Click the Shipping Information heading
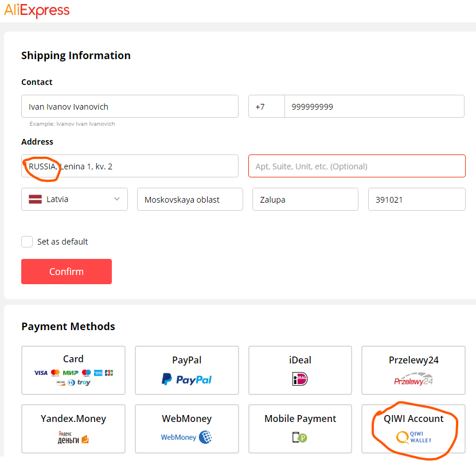476x461 pixels. click(x=76, y=56)
